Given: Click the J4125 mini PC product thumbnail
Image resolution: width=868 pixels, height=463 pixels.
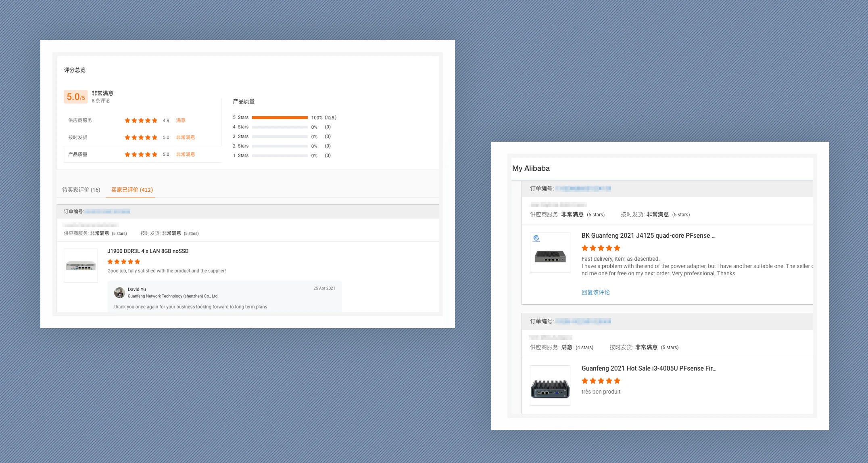Looking at the screenshot, I should pos(550,253).
